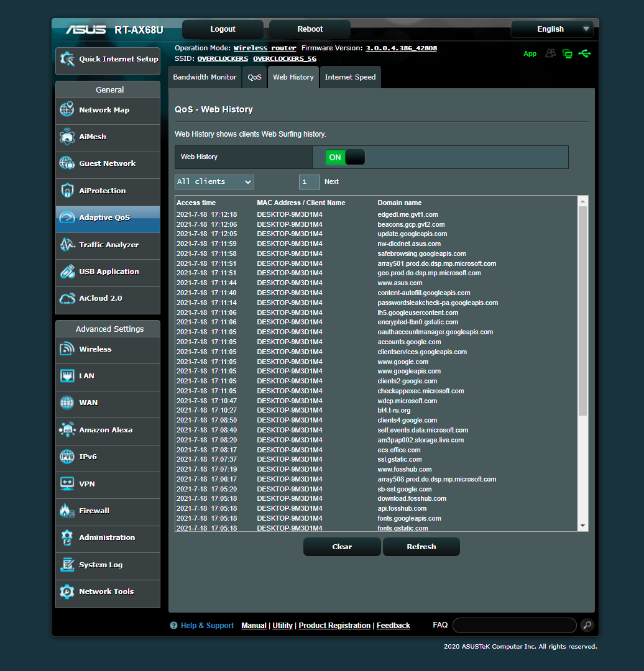
Task: Select the AiMesh sidebar icon
Action: 67,137
